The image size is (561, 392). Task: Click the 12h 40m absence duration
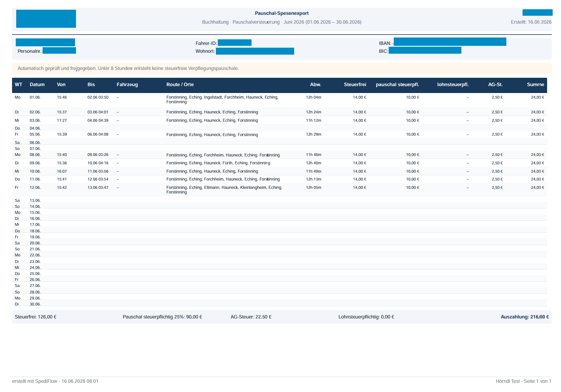click(x=314, y=163)
